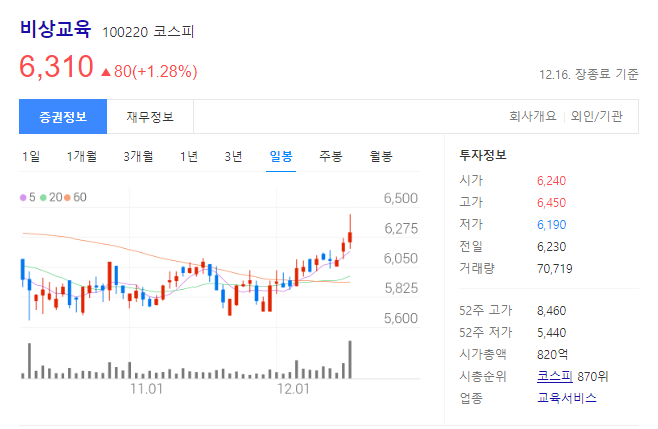Click the 11.01 date axis label

(x=146, y=389)
